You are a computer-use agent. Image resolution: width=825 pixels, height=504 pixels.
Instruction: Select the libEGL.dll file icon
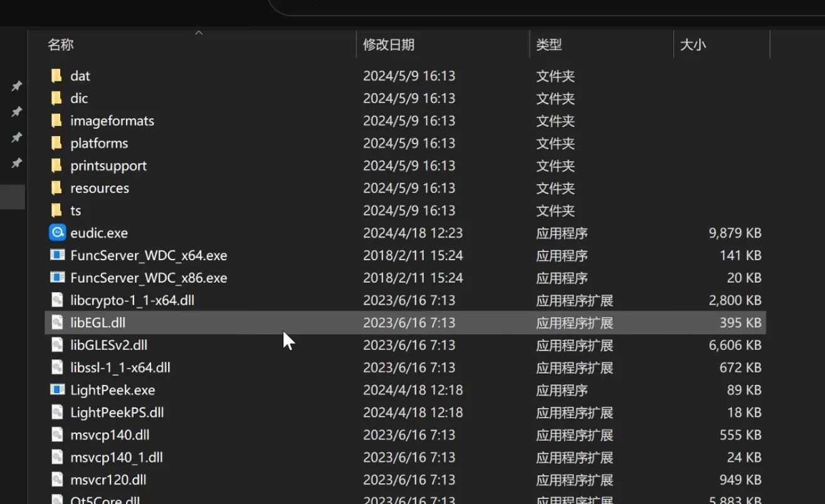[x=57, y=323]
